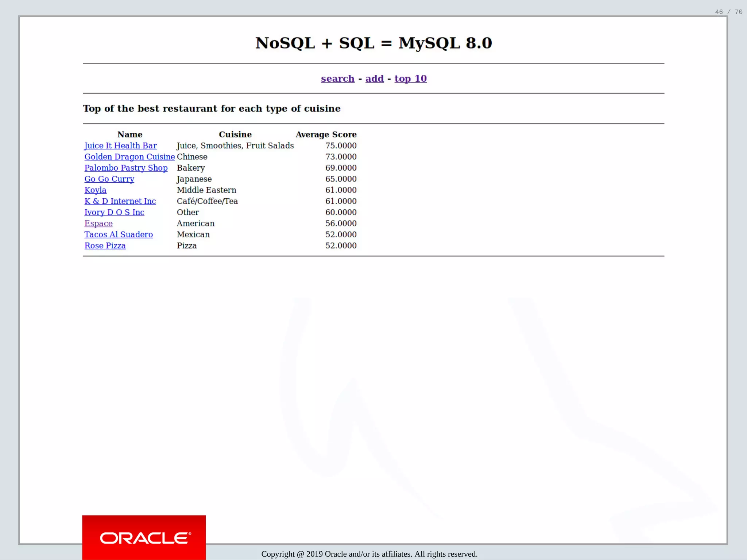Click the Rose Pizza link
Image resolution: width=747 pixels, height=560 pixels.
click(x=105, y=246)
